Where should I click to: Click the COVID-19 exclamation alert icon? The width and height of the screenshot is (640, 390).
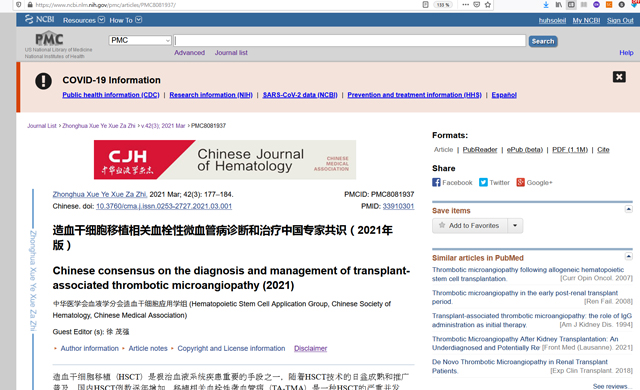click(43, 81)
